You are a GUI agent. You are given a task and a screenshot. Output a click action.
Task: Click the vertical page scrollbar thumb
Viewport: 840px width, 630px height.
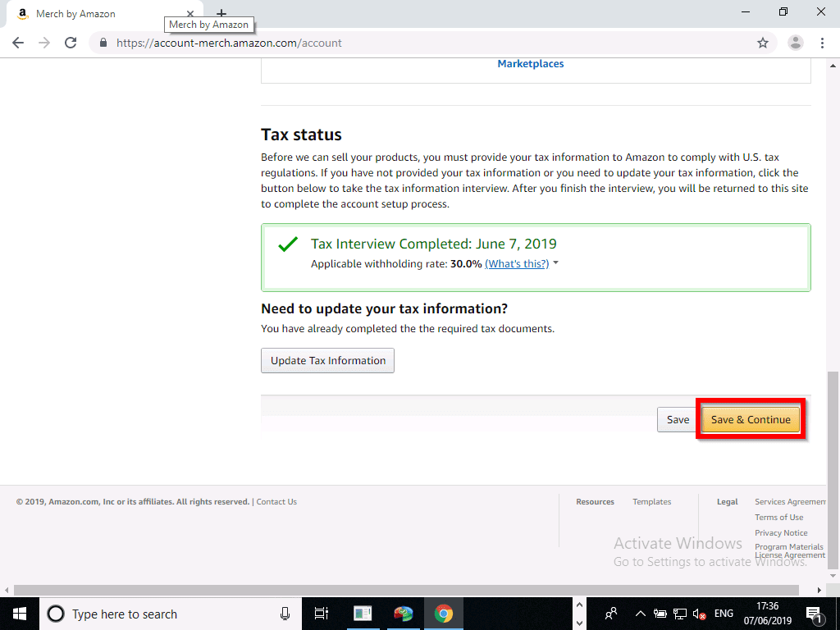(833, 468)
